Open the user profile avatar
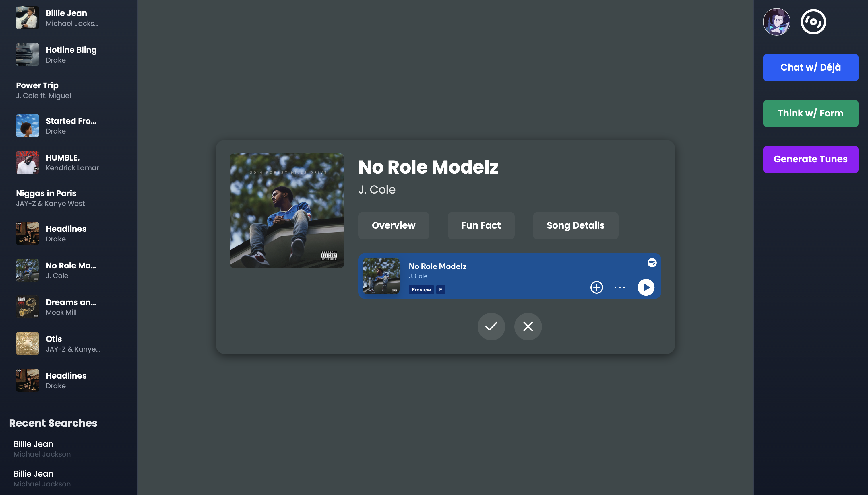This screenshot has height=495, width=868. click(776, 22)
